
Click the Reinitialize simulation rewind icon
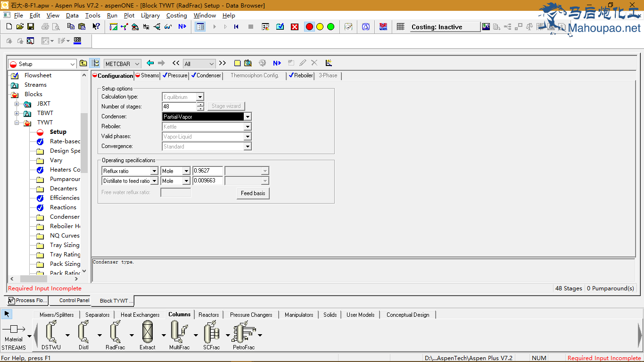[237, 27]
